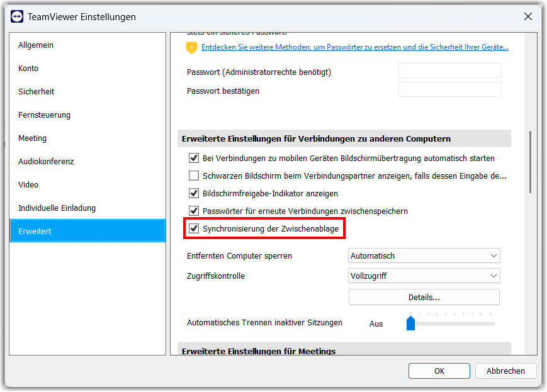Select the Fernsteuerung category
Viewport: 547px width, 392px height.
coord(87,115)
